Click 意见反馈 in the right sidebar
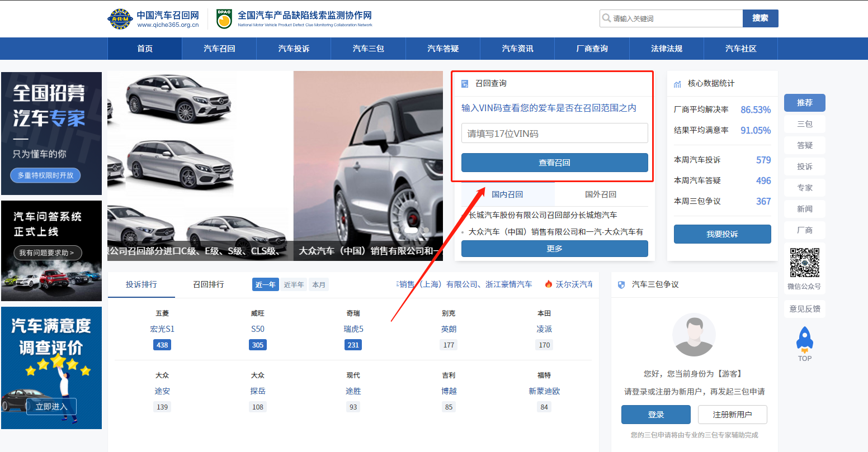 (x=805, y=309)
